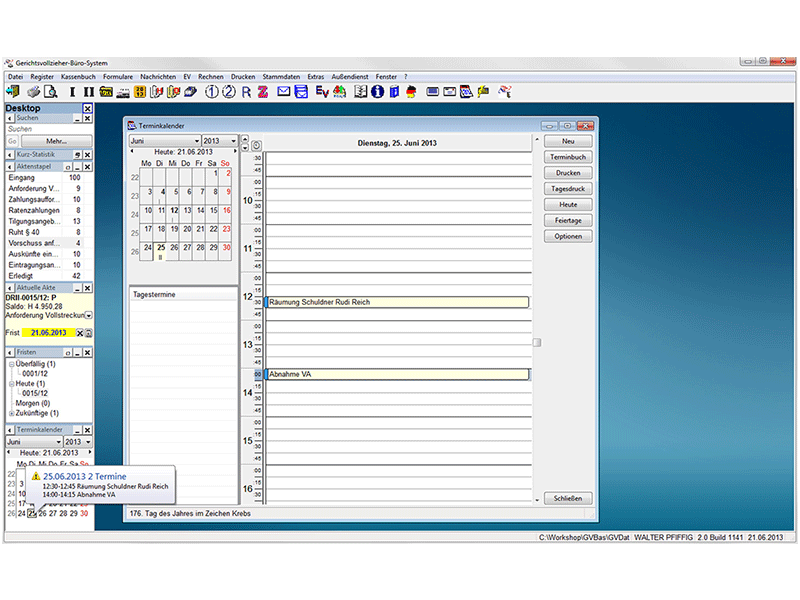The width and height of the screenshot is (800, 600).
Task: Click the German flag toolbar icon
Action: click(x=411, y=92)
